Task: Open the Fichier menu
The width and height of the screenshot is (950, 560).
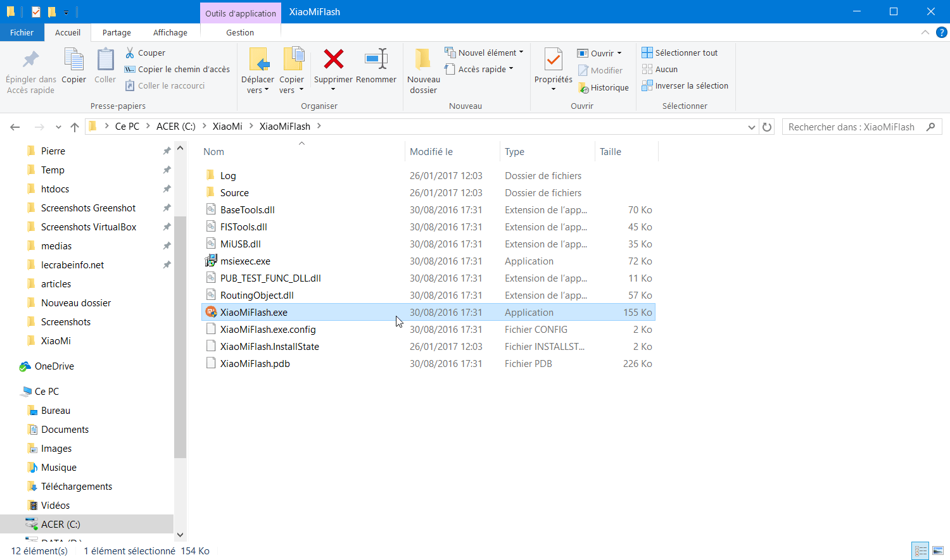Action: [x=22, y=32]
